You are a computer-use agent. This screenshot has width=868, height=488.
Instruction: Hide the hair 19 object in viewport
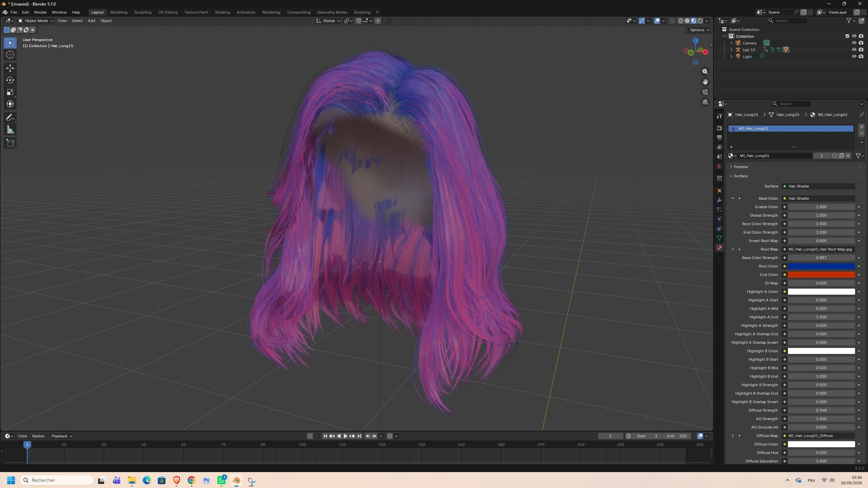(854, 50)
